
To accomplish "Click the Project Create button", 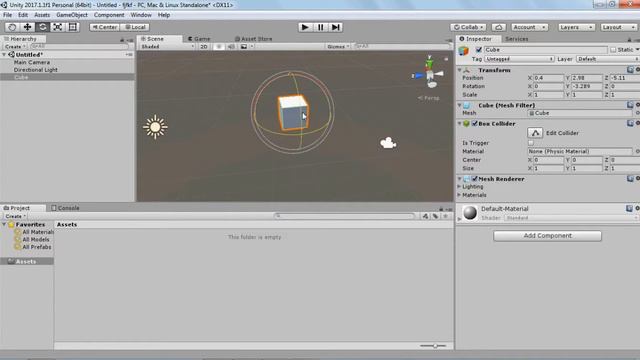I will click(x=16, y=216).
